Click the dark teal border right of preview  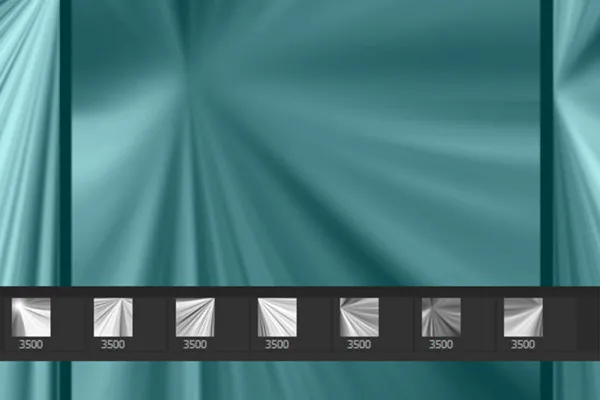546,143
